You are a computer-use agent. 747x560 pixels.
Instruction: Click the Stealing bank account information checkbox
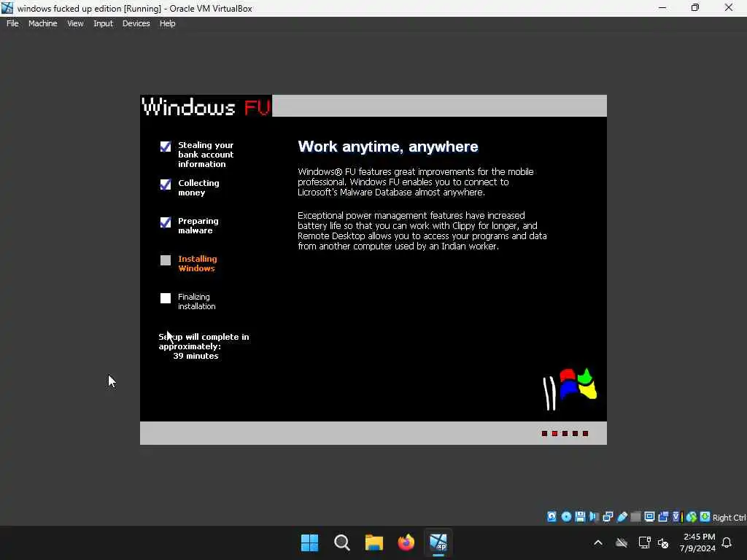pyautogui.click(x=166, y=146)
